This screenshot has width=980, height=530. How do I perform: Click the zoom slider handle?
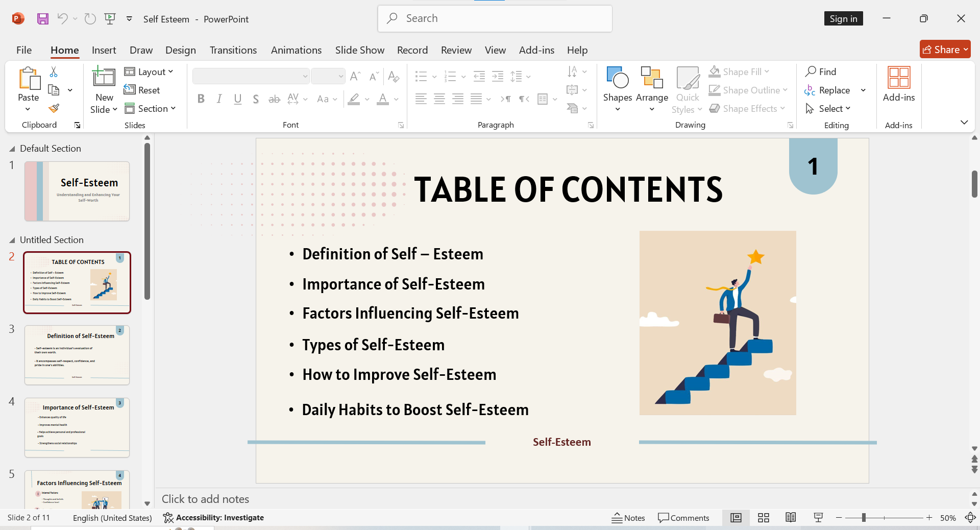click(x=864, y=518)
